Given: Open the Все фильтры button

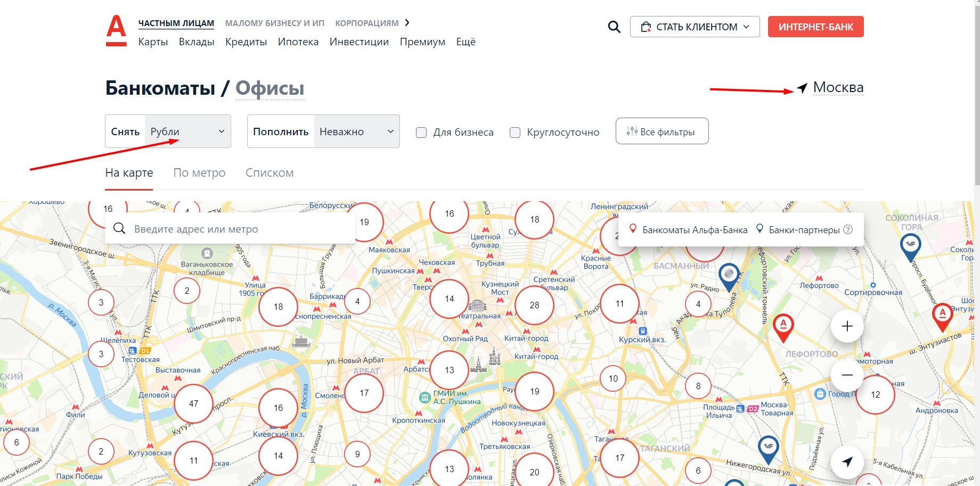Looking at the screenshot, I should [x=662, y=131].
